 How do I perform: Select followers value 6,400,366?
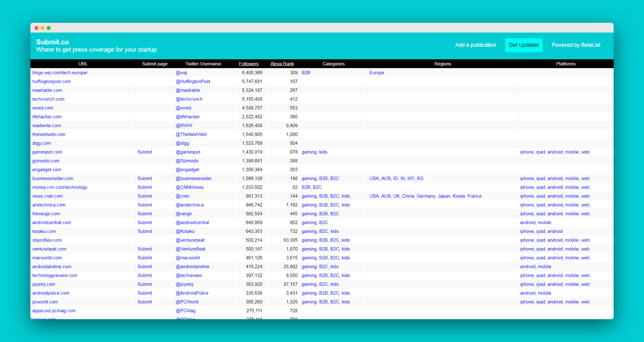(252, 73)
